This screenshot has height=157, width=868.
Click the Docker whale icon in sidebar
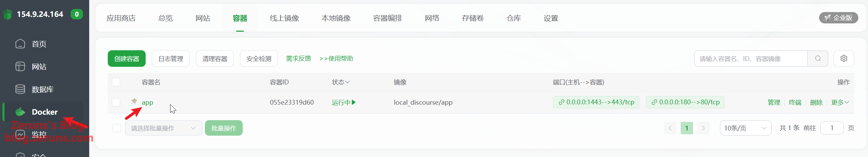[20, 112]
